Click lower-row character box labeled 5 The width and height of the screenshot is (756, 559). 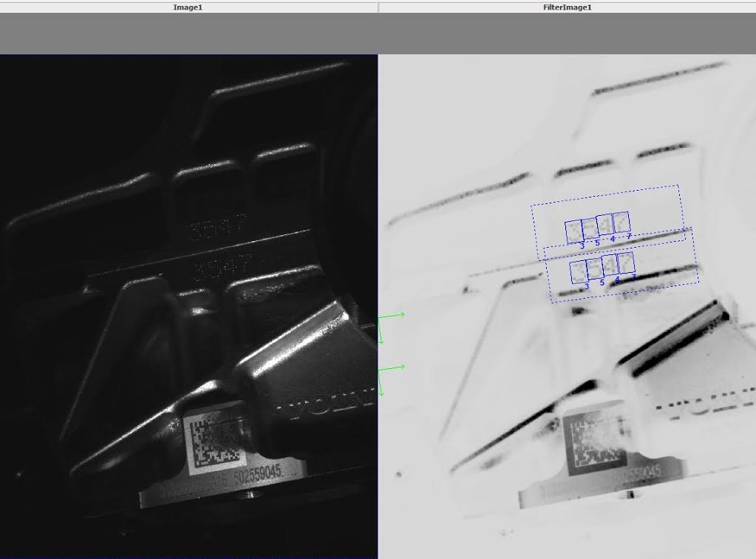click(593, 268)
